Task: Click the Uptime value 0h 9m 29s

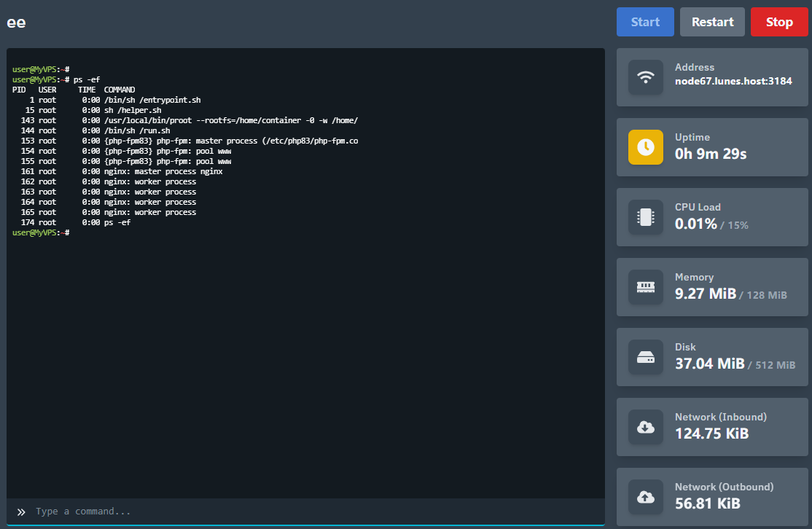Action: (x=711, y=154)
